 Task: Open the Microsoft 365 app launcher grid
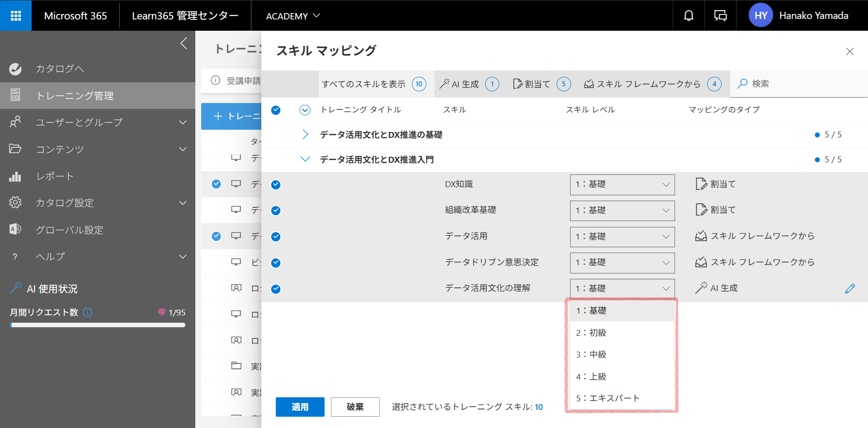click(16, 16)
